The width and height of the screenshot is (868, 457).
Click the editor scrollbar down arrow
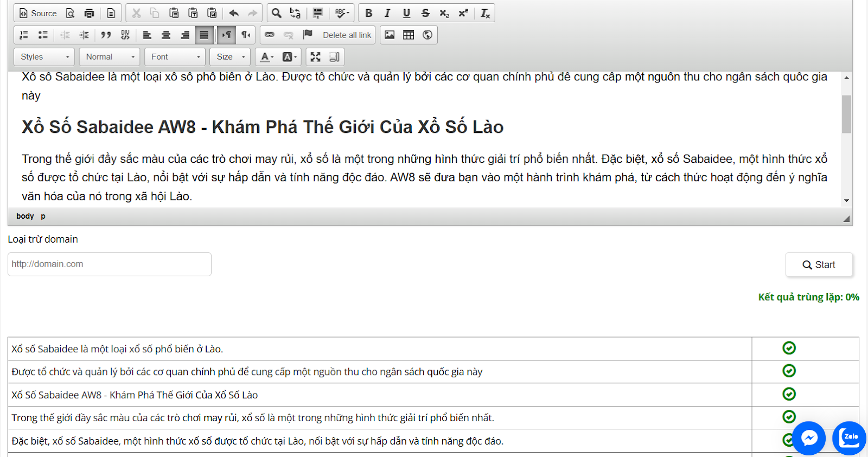tap(846, 201)
